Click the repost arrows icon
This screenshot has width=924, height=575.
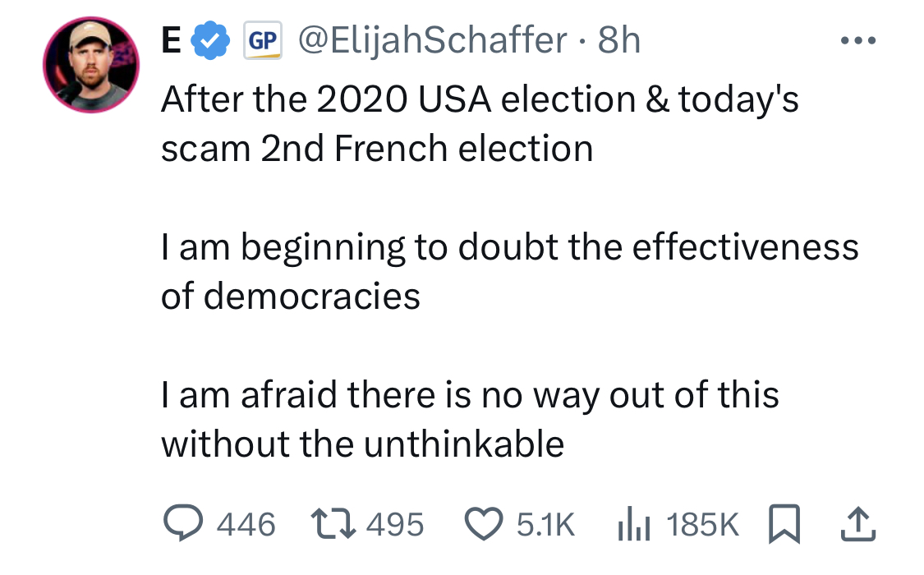[x=333, y=523]
